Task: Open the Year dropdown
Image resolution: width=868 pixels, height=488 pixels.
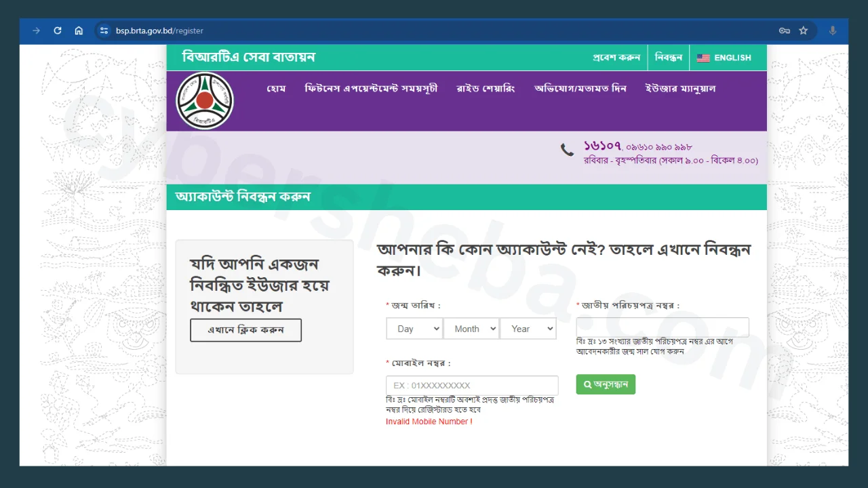Action: point(528,329)
